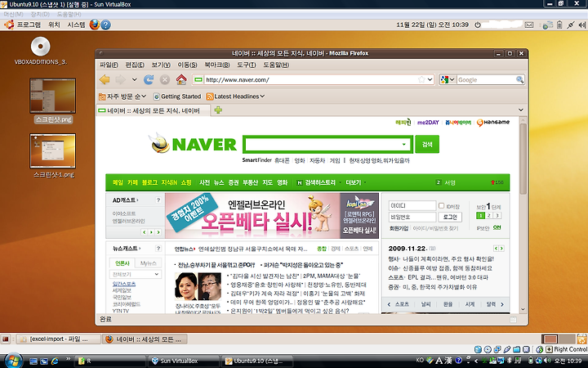Click the Ubuntu logo menu icon
Screen dimensions: 588x368
coord(9,25)
